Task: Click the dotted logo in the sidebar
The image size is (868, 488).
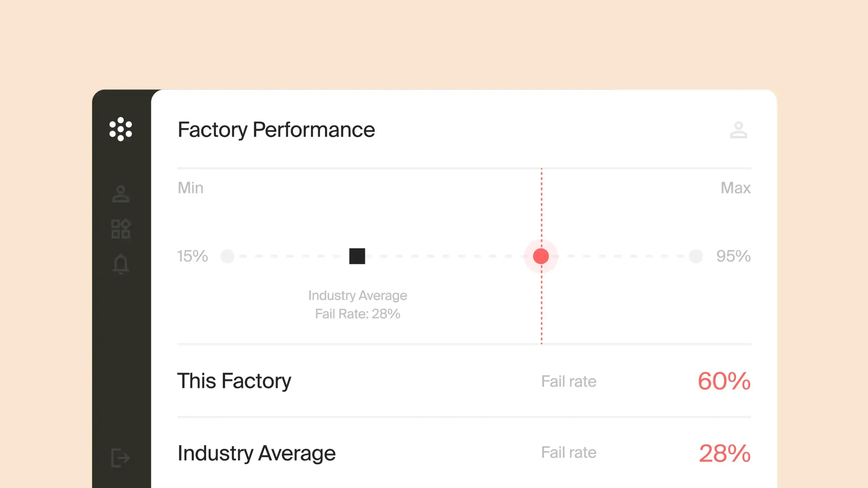Action: click(120, 129)
